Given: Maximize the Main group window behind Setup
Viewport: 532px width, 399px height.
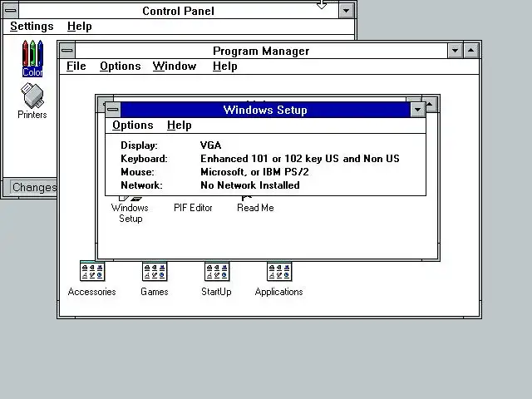Looking at the screenshot, I should point(431,104).
